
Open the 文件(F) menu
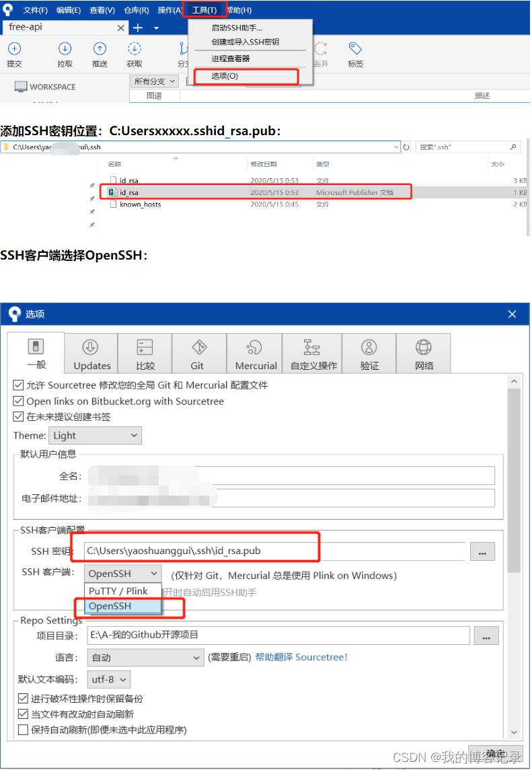[36, 10]
